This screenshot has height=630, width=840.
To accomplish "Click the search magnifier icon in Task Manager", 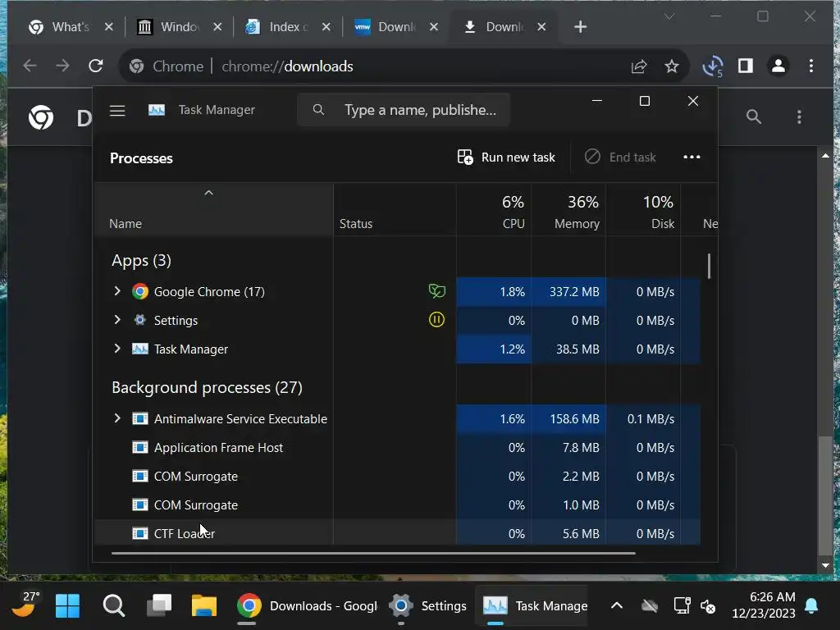I will [x=318, y=110].
